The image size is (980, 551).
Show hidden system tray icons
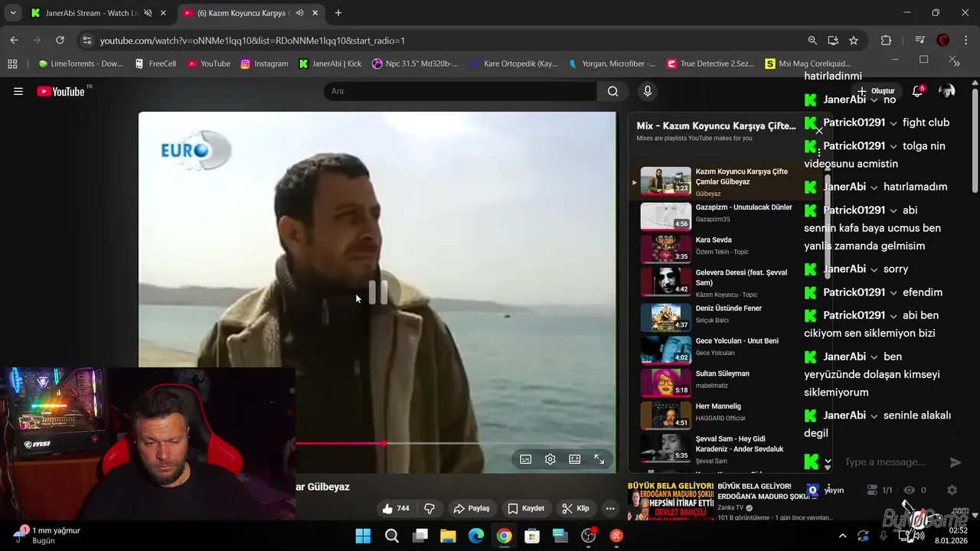pyautogui.click(x=843, y=536)
